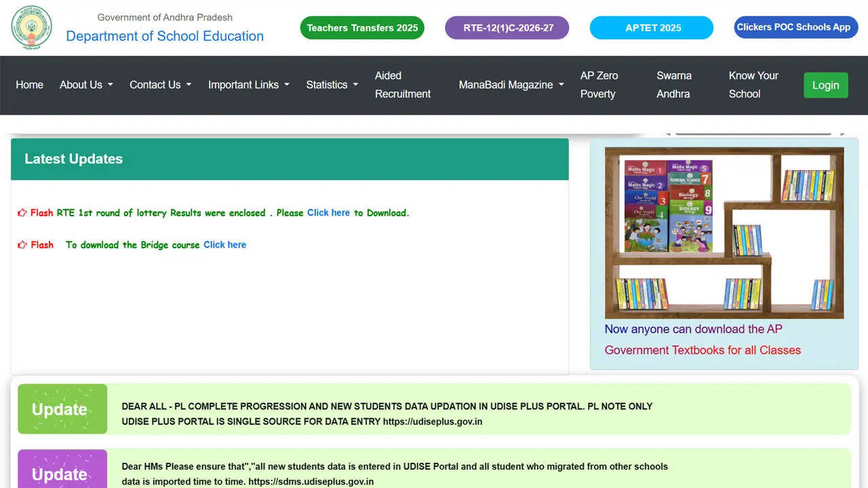Click the AP Government textbooks bookshelf image
The image size is (868, 488).
click(724, 232)
